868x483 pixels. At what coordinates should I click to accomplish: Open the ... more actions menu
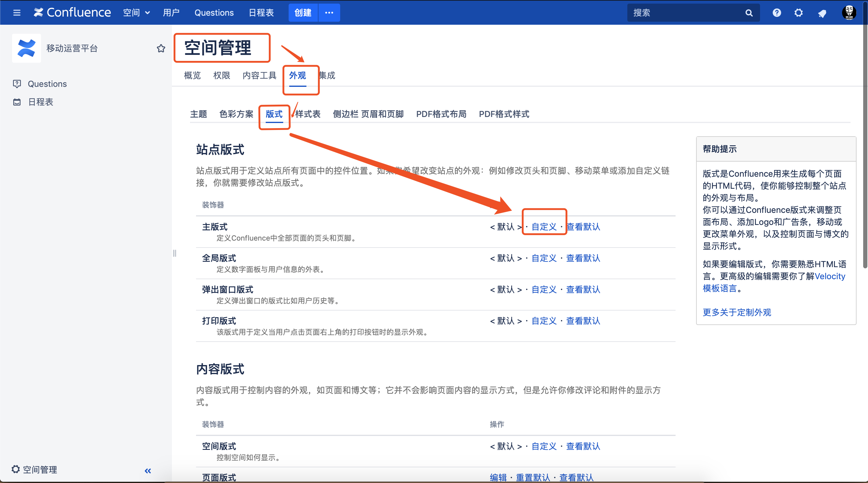[328, 12]
